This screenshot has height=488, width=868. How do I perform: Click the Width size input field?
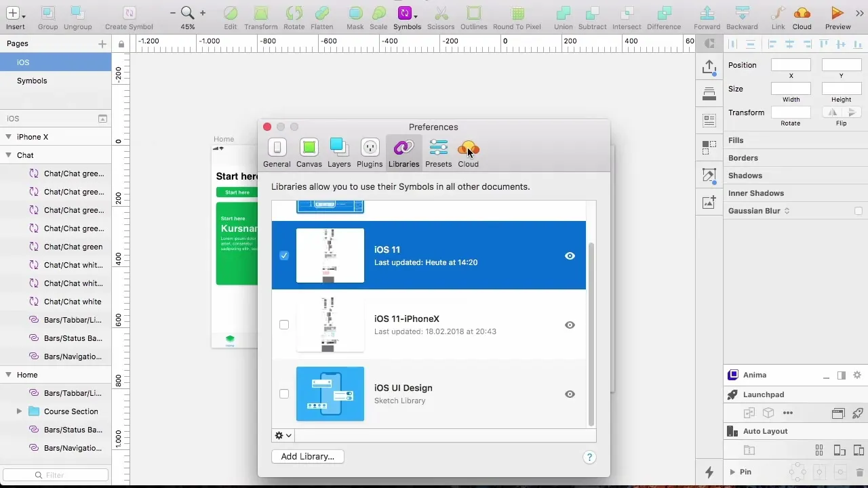coord(791,89)
